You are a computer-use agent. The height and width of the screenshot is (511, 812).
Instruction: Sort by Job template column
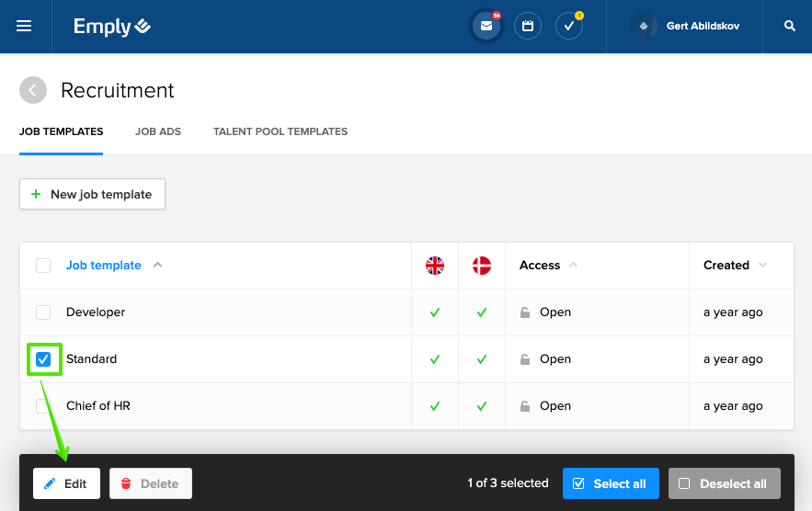point(104,266)
